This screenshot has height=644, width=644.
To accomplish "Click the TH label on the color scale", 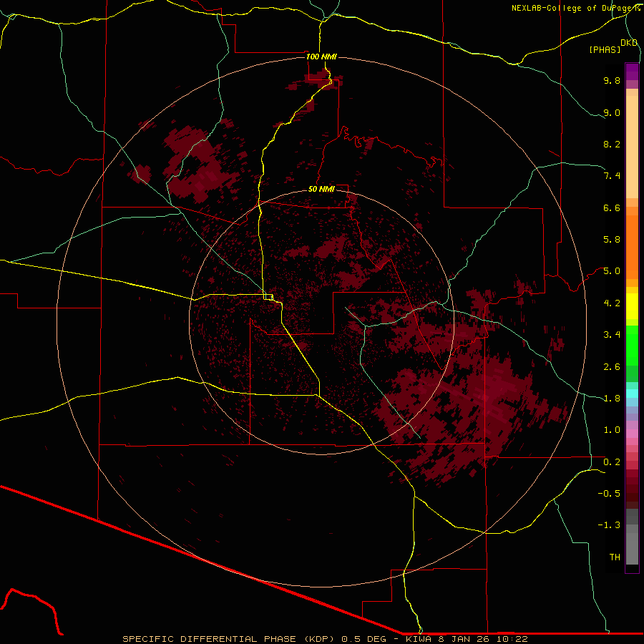I will pos(615,557).
